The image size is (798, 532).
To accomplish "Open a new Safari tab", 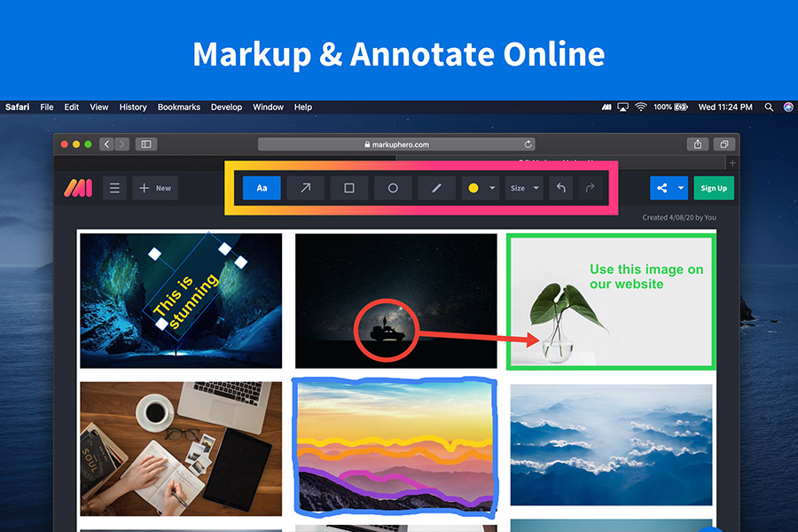I will [x=732, y=163].
